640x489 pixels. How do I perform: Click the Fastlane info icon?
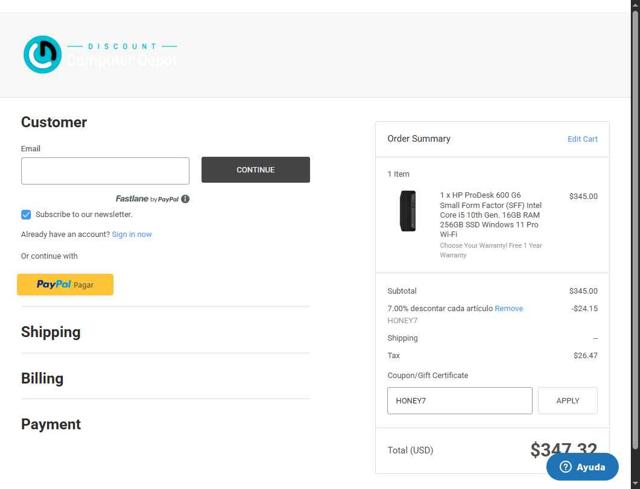point(185,199)
